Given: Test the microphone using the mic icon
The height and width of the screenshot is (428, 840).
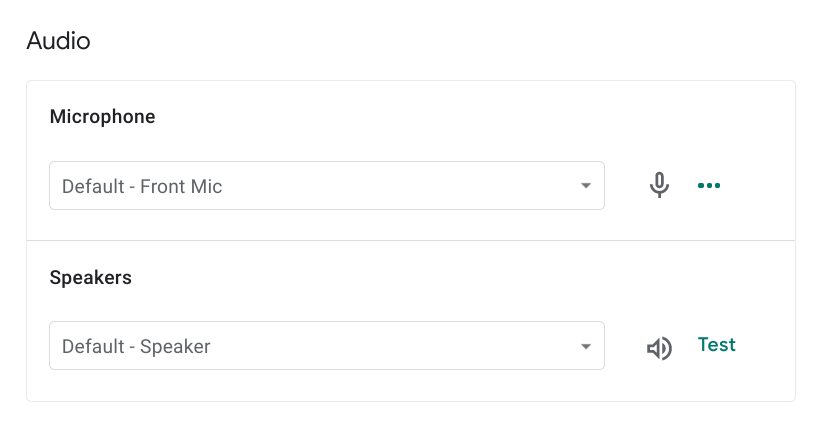Looking at the screenshot, I should 659,186.
